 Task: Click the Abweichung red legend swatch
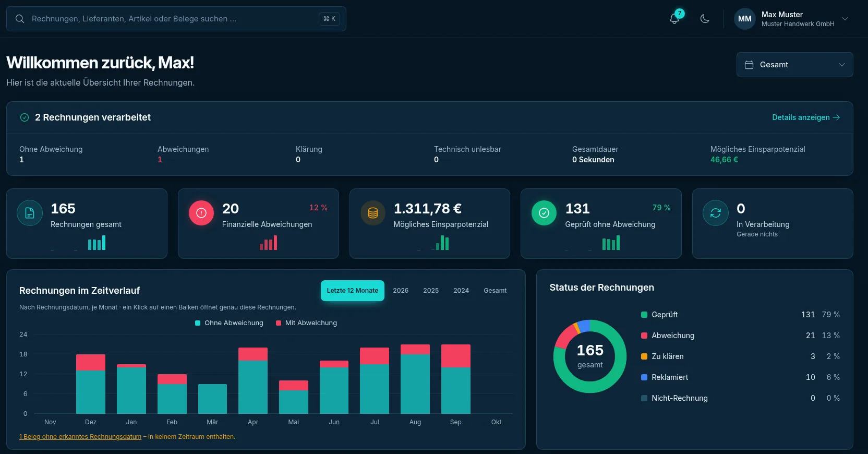coord(644,336)
